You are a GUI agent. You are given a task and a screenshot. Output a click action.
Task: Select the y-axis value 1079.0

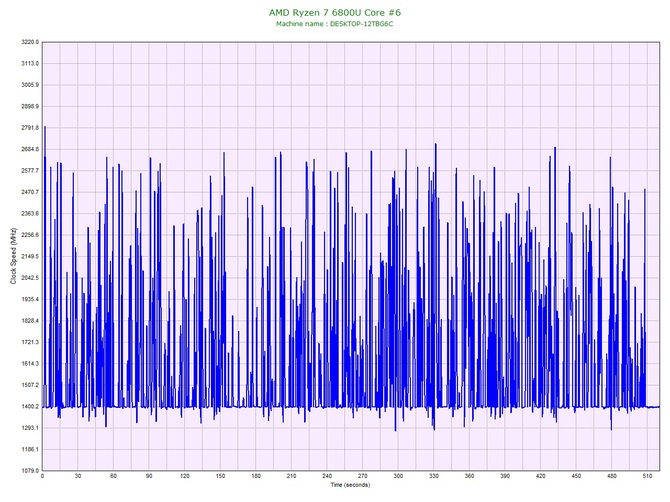30,470
